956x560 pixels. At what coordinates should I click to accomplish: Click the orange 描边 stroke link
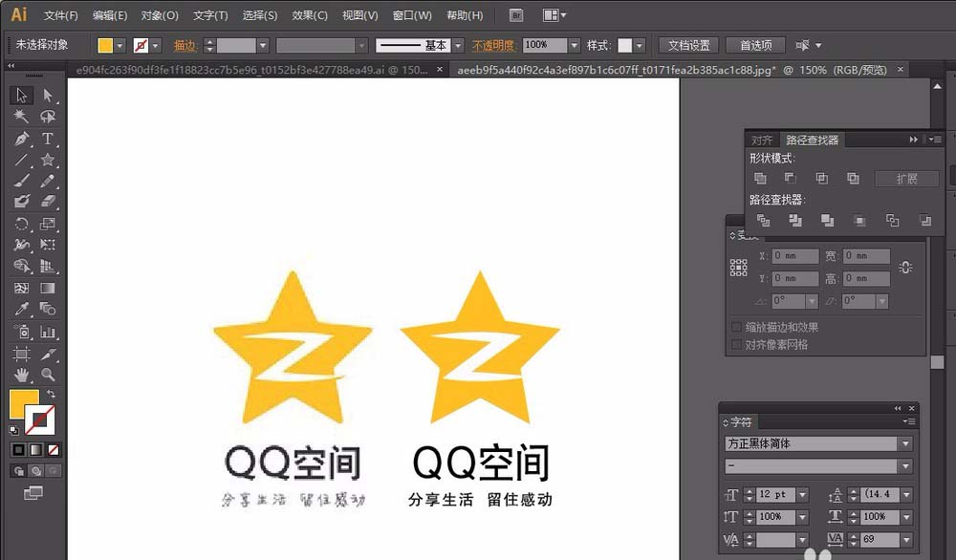pos(185,46)
